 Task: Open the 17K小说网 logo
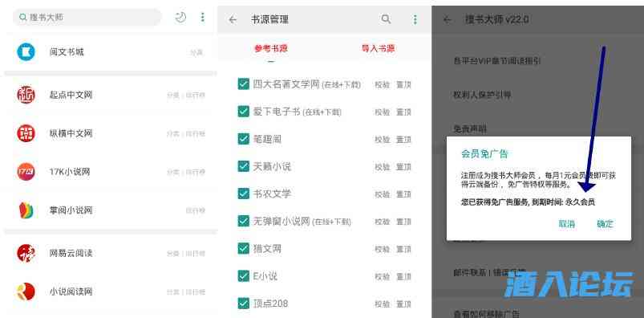pyautogui.click(x=26, y=172)
